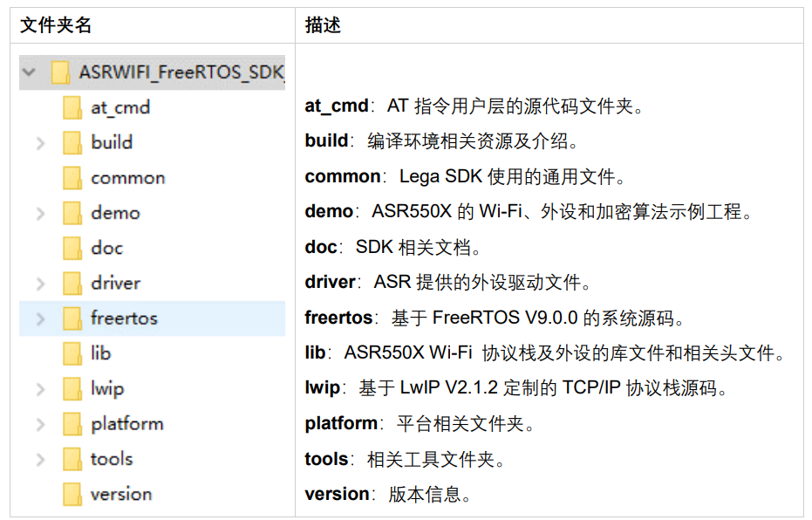This screenshot has width=812, height=520.
Task: Click the doc folder icon
Action: click(x=72, y=249)
